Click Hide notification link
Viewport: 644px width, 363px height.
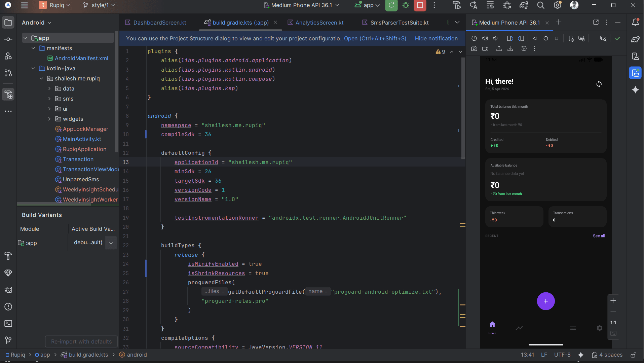(x=436, y=38)
